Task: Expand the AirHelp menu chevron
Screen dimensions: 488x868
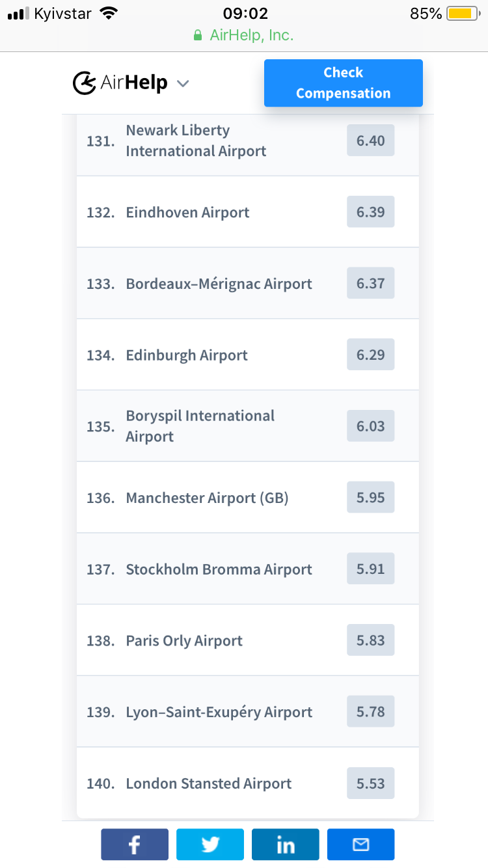Action: [x=183, y=83]
